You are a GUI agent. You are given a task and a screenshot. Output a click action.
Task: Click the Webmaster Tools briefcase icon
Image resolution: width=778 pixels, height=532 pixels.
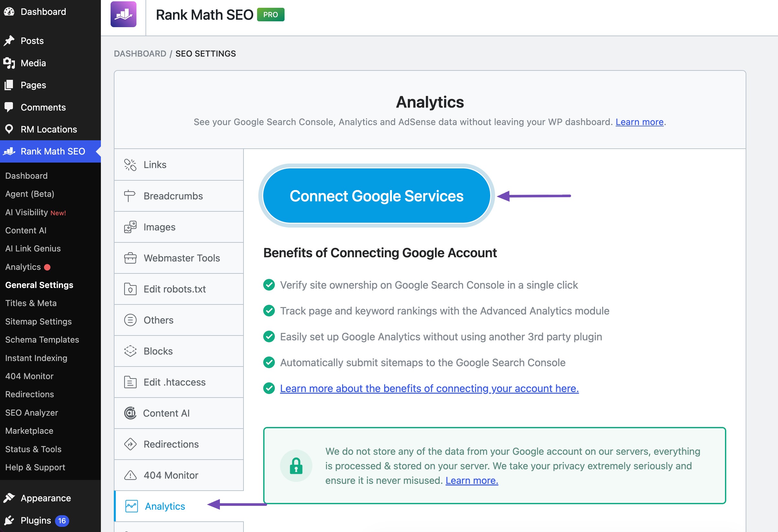pos(130,258)
